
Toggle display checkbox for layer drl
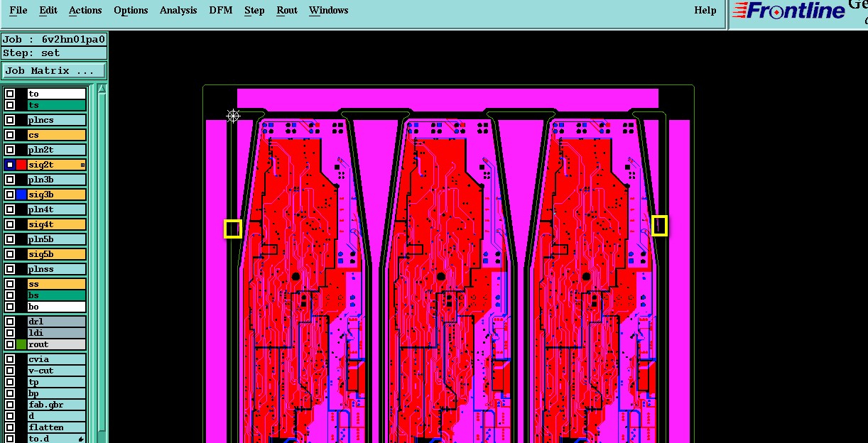[10, 322]
